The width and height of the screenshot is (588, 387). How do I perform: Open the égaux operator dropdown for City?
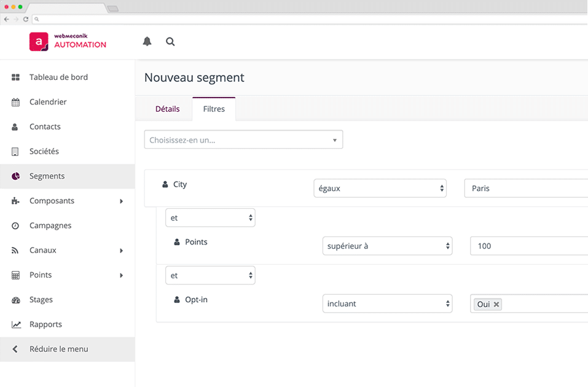coord(380,189)
